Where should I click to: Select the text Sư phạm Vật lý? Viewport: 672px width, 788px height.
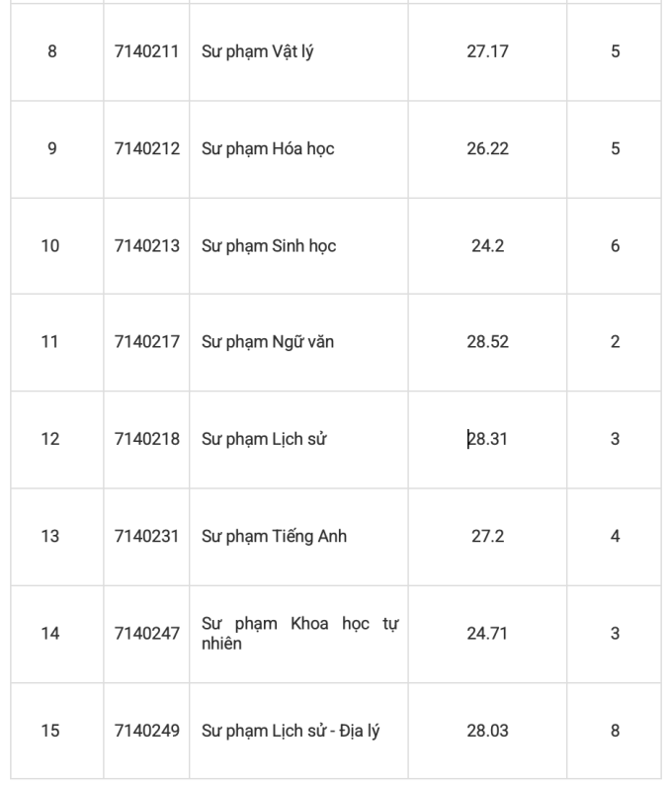point(258,51)
